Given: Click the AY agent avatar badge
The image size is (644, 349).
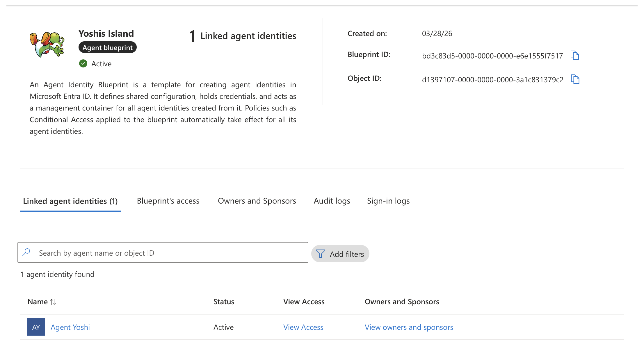Looking at the screenshot, I should point(36,327).
